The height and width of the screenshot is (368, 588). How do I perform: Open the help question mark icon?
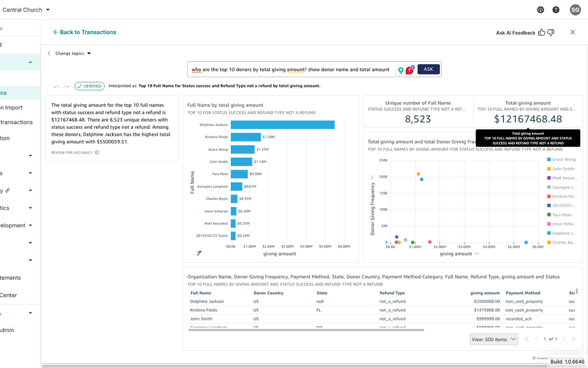click(x=556, y=10)
